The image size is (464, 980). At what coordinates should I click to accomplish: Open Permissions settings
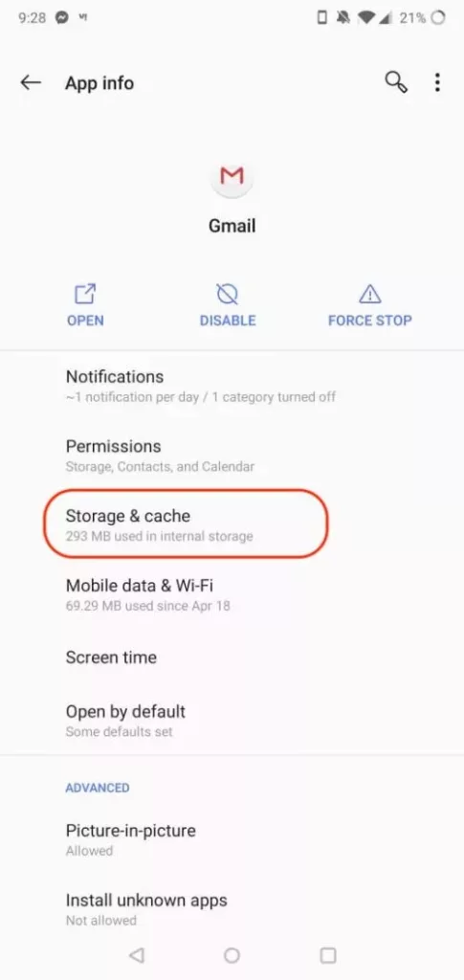click(232, 456)
